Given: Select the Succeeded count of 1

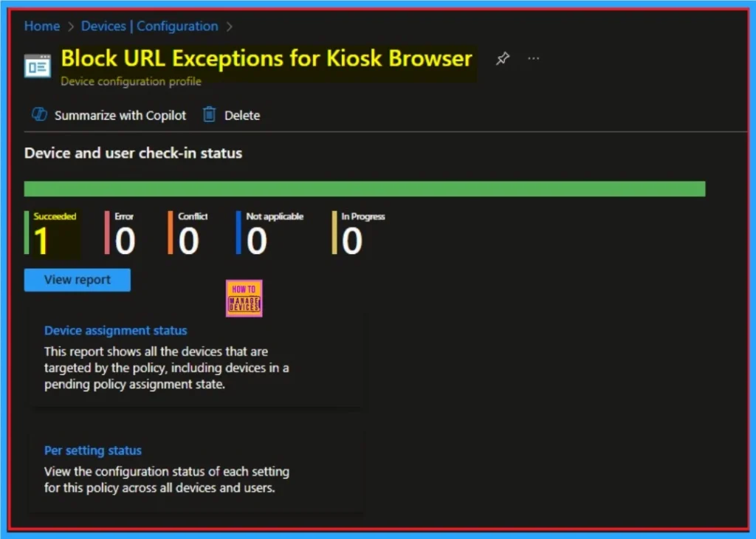Looking at the screenshot, I should (41, 241).
